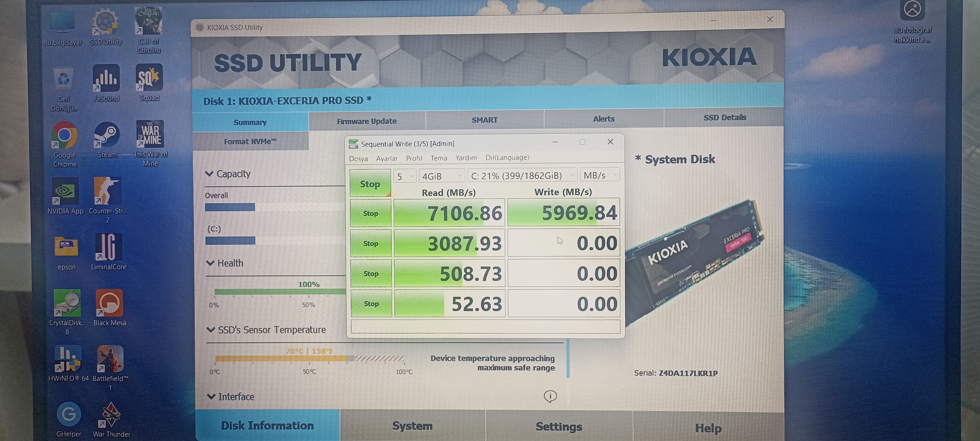
Task: Click the Interface info icon
Action: [550, 396]
